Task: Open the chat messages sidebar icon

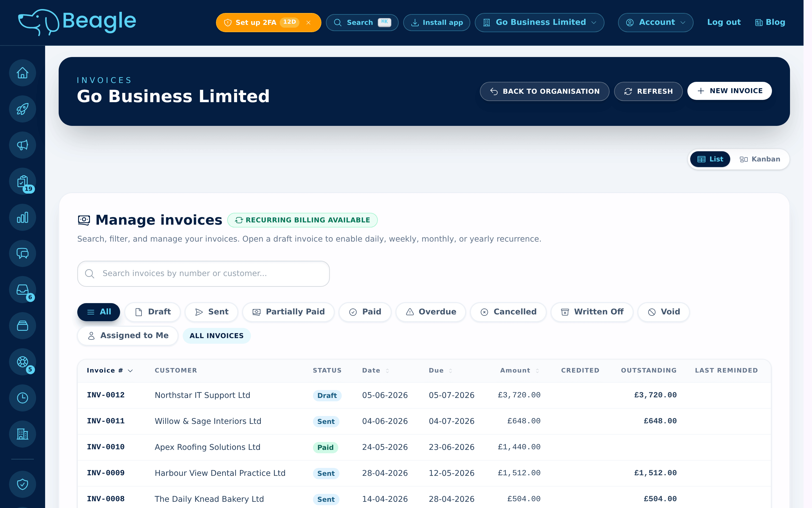Action: coord(23,253)
